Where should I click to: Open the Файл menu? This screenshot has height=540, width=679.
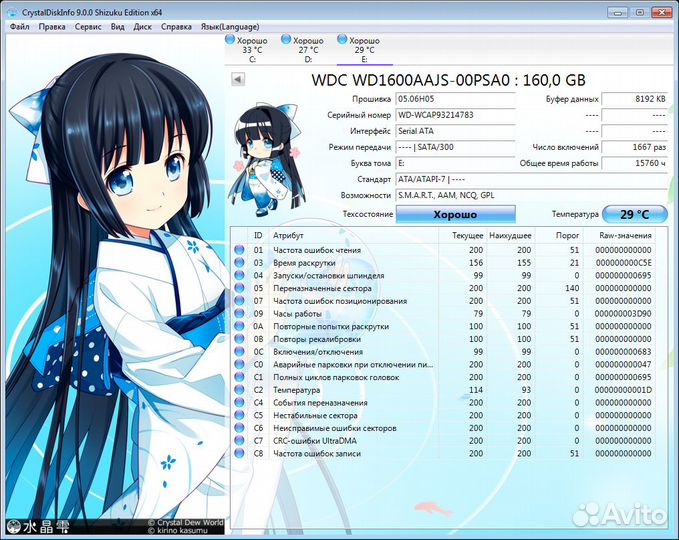point(19,27)
